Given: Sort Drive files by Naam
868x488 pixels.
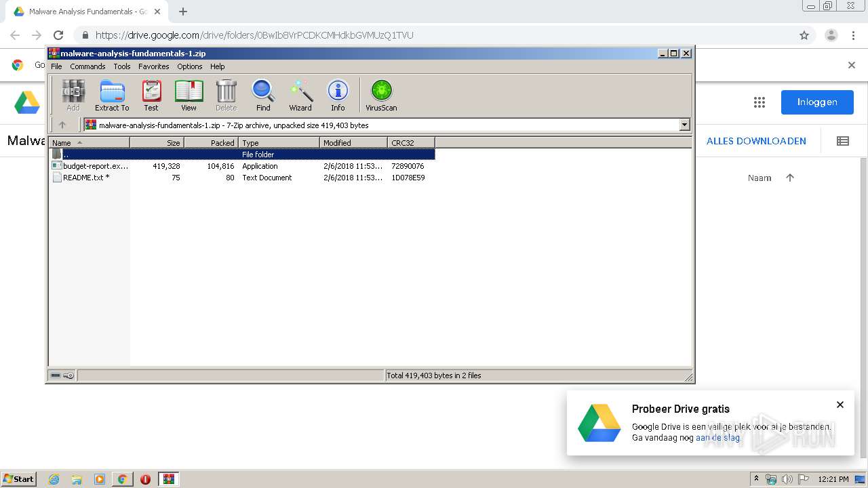Looking at the screenshot, I should pyautogui.click(x=759, y=178).
